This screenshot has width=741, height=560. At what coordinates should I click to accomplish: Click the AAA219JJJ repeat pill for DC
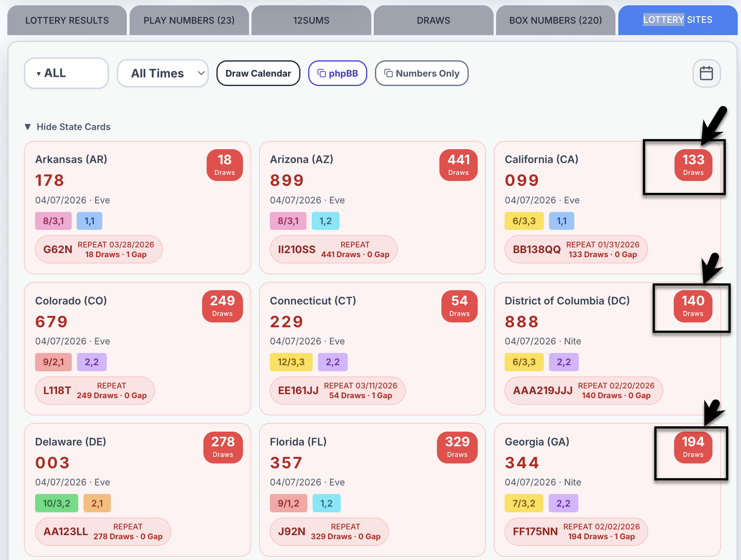pos(584,390)
